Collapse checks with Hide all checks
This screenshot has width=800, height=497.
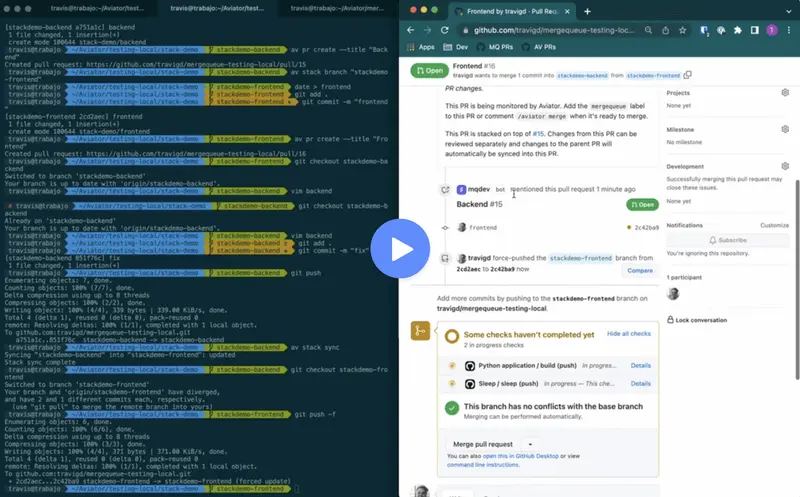pyautogui.click(x=629, y=333)
